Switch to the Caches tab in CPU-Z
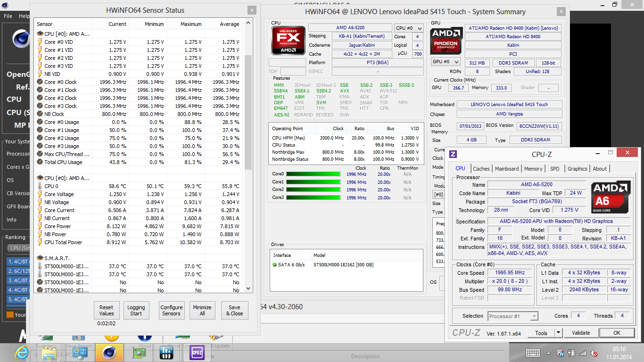Screen dimensions: 644x362 [481, 169]
